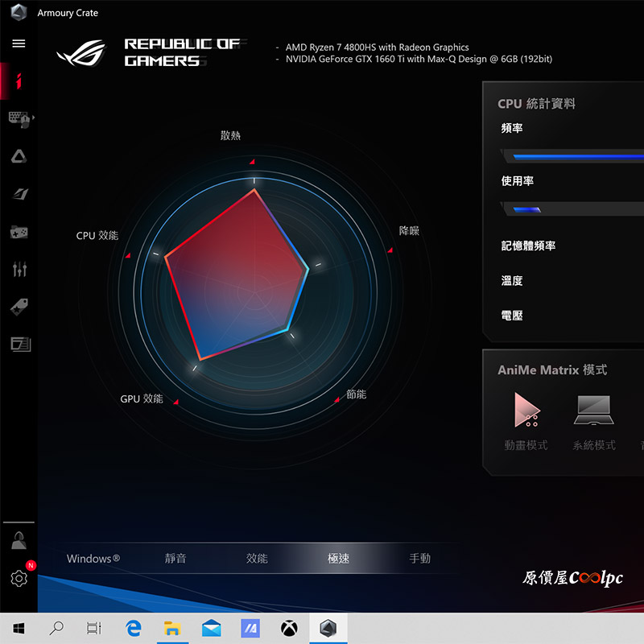The height and width of the screenshot is (644, 644).
Task: Switch to 效能 performance mode
Action: click(x=257, y=558)
